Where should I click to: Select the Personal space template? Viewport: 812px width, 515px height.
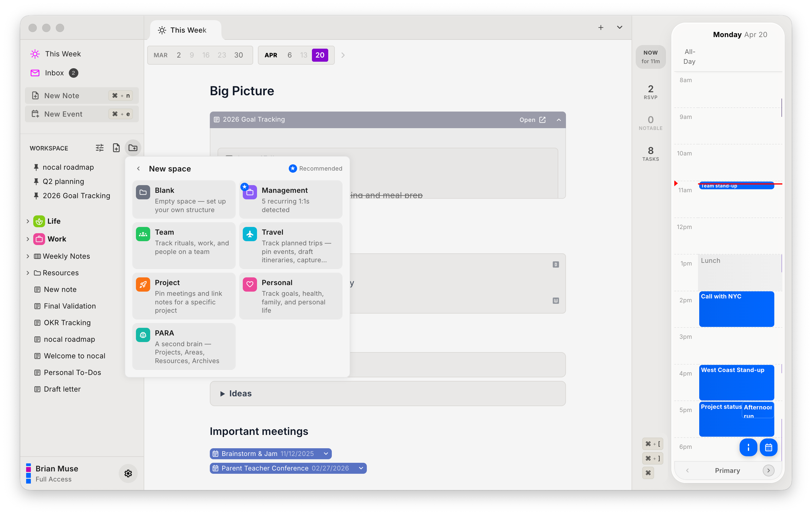click(291, 296)
